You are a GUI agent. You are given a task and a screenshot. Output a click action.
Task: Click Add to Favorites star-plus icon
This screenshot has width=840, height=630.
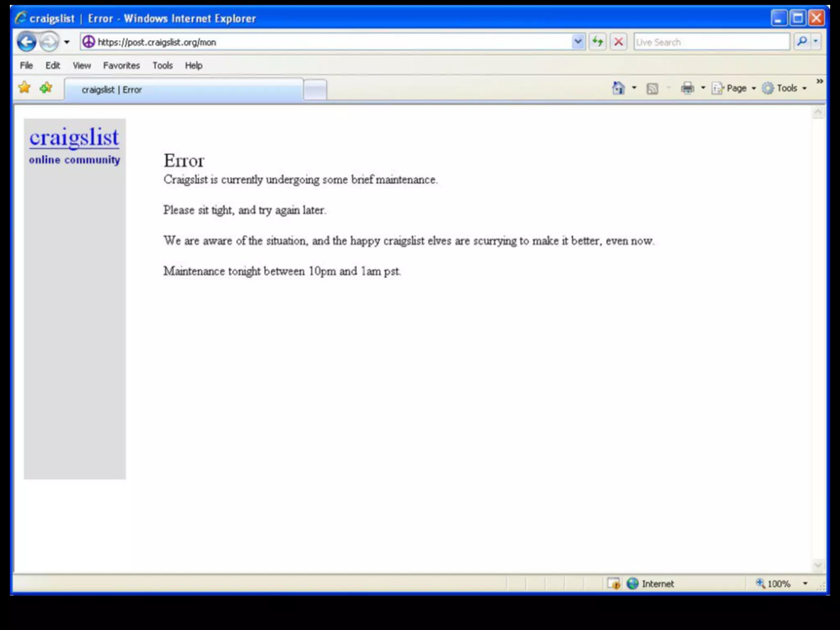tap(46, 87)
